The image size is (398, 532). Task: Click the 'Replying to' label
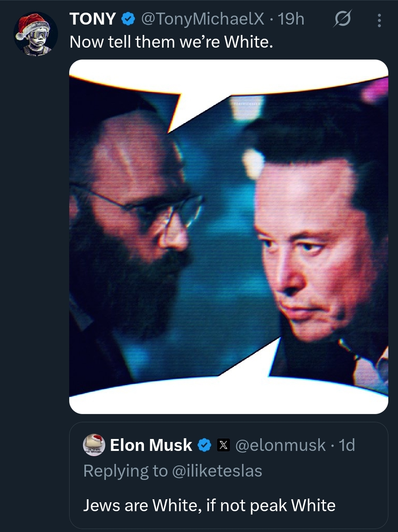coord(126,471)
